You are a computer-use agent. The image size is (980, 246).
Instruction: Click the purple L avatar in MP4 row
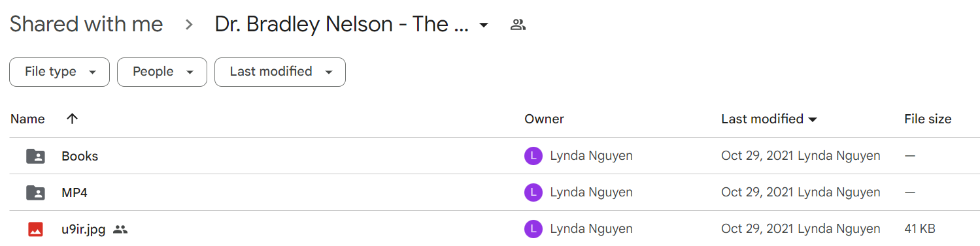(533, 192)
